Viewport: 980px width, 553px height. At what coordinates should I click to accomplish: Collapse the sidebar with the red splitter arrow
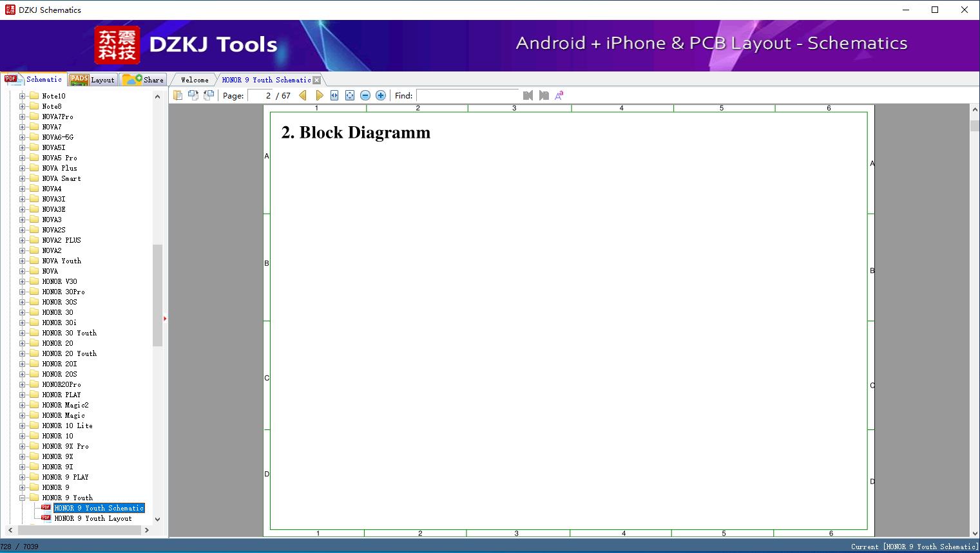coord(165,319)
